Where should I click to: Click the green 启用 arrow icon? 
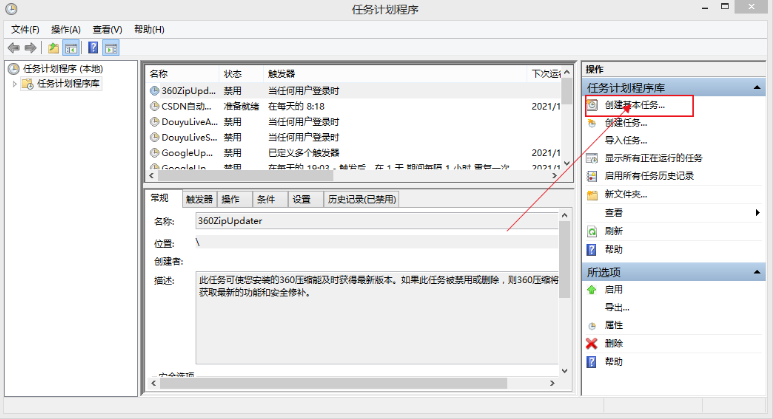[x=592, y=289]
